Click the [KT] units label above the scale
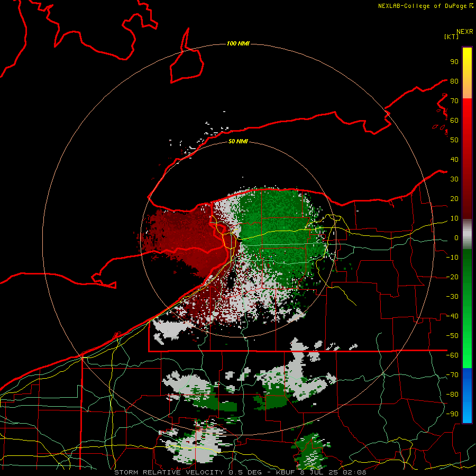Screen dimensions: 476x476 [451, 36]
